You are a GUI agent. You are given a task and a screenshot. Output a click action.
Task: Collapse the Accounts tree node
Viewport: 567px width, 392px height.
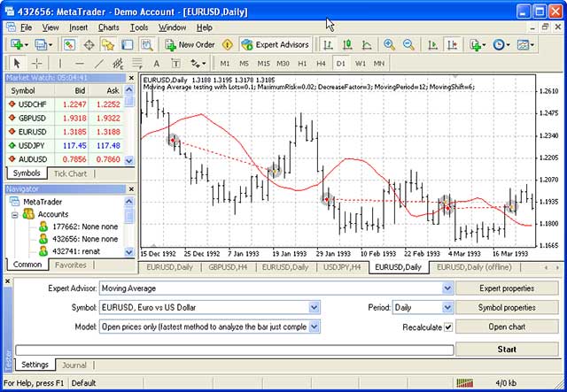(x=16, y=213)
